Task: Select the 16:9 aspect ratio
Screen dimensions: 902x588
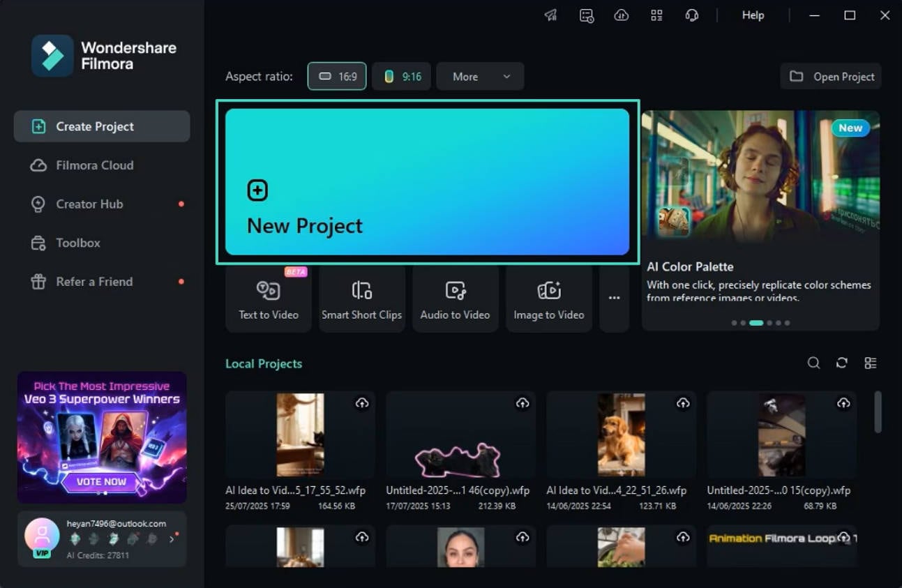Action: click(x=337, y=76)
